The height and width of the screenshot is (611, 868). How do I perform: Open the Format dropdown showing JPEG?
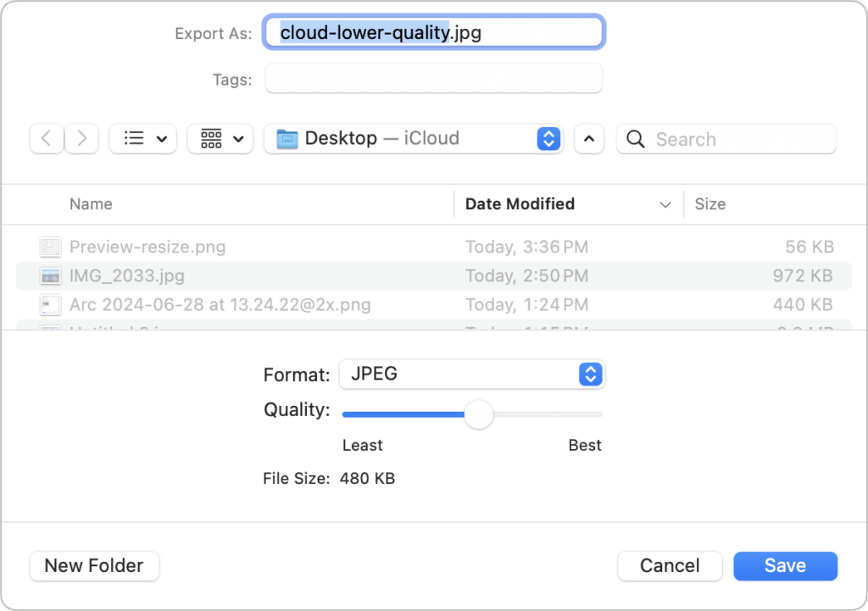click(x=472, y=374)
